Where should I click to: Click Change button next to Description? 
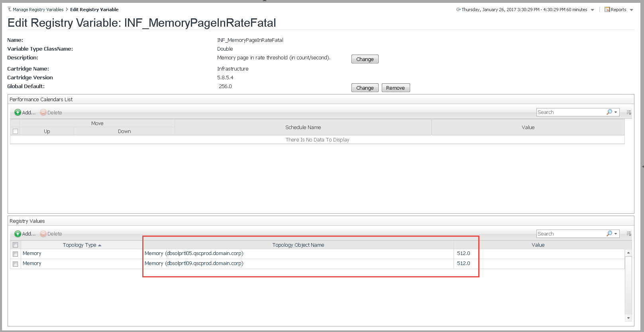[x=365, y=59]
